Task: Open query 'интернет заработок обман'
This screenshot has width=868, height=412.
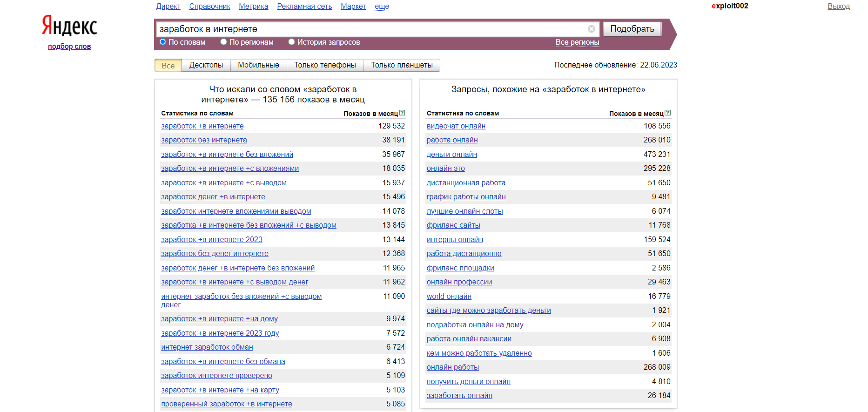Action: tap(207, 347)
